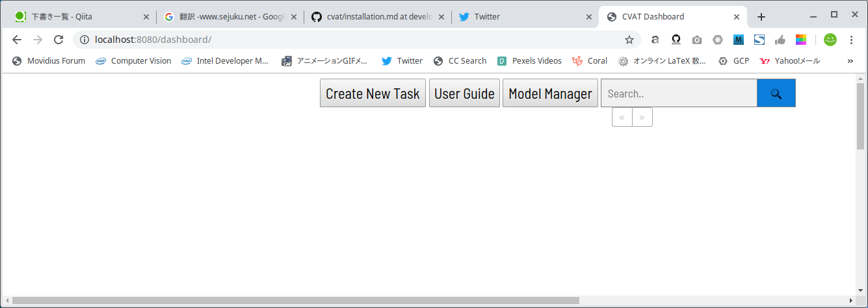Screen dimensions: 868x308
Task: Focus the Search input field
Action: pos(679,93)
